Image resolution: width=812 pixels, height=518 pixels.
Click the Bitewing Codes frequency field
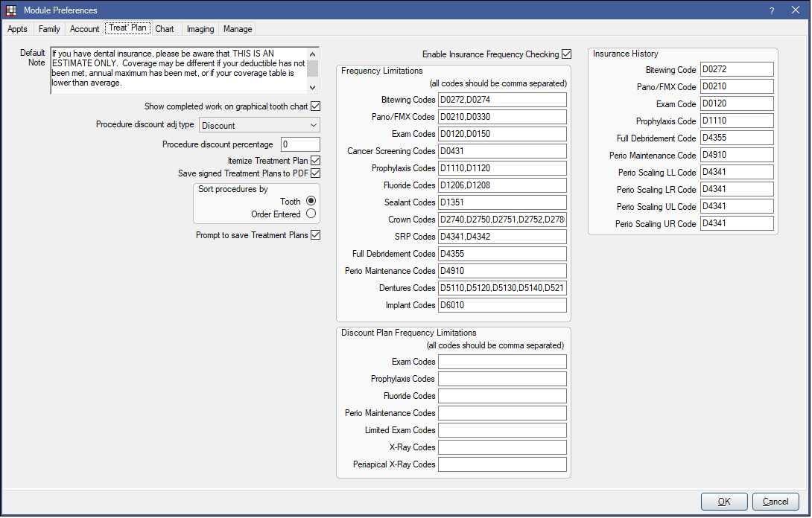click(502, 100)
